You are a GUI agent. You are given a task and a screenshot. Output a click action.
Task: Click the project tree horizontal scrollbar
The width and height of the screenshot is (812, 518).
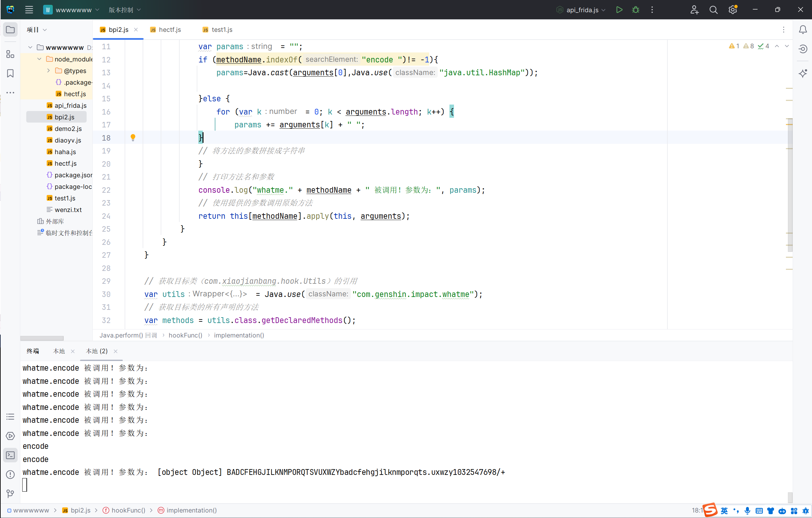42,338
